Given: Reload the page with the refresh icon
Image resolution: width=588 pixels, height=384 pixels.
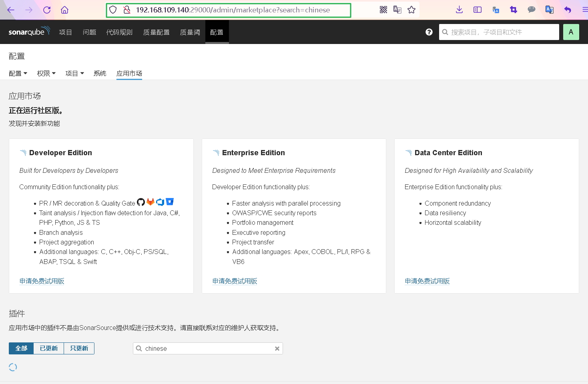Looking at the screenshot, I should click(47, 10).
